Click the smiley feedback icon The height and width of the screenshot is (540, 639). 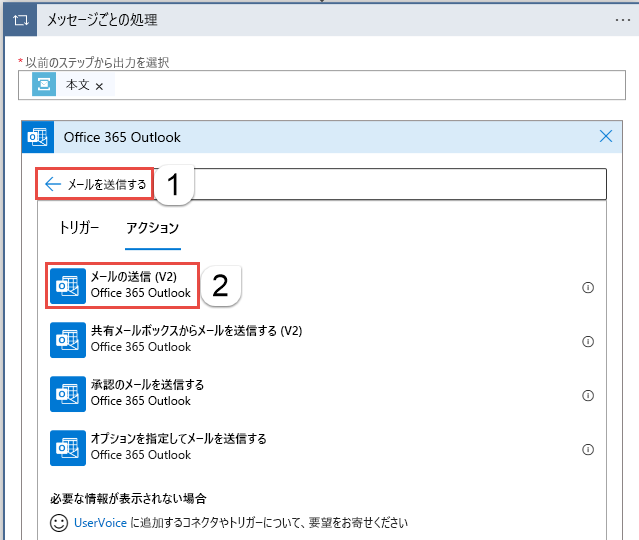[x=59, y=523]
